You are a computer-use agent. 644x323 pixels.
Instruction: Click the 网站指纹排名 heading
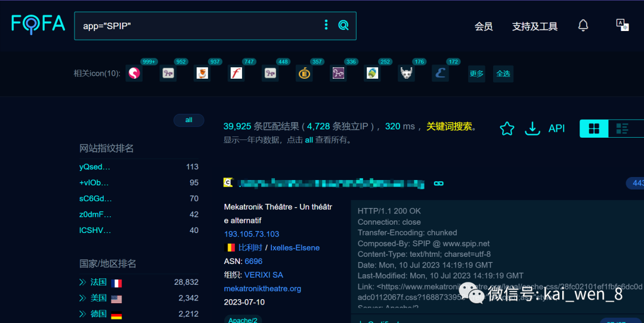click(x=106, y=148)
